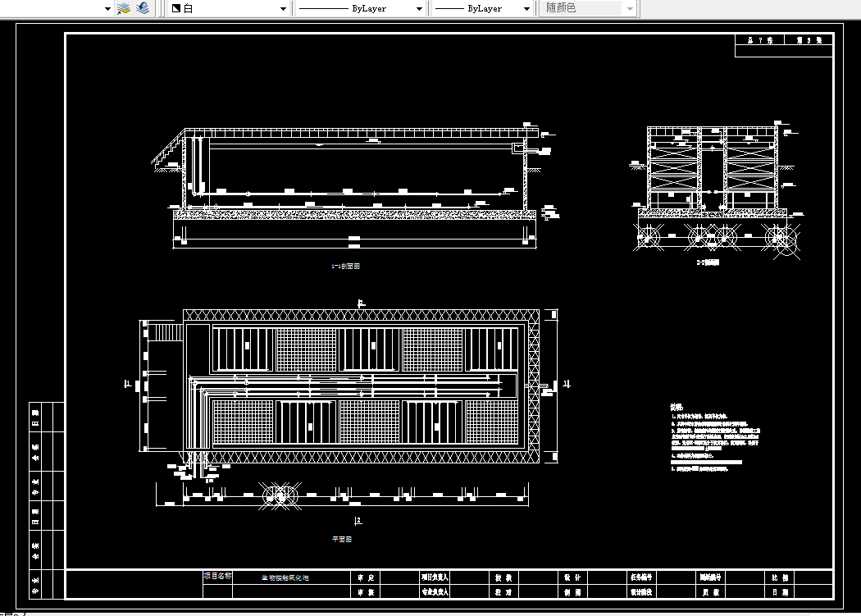Click the 校核 title block cell

tap(503, 577)
